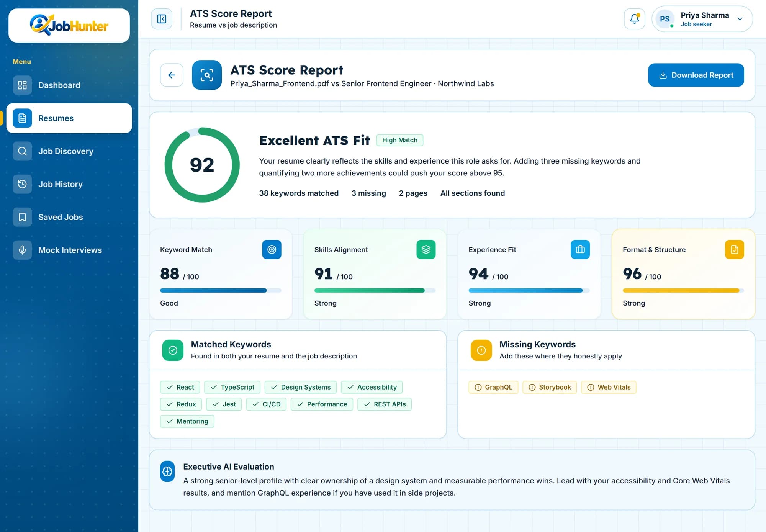Collapse the sidebar panel icon
Screen dimensions: 766x532
click(162, 19)
